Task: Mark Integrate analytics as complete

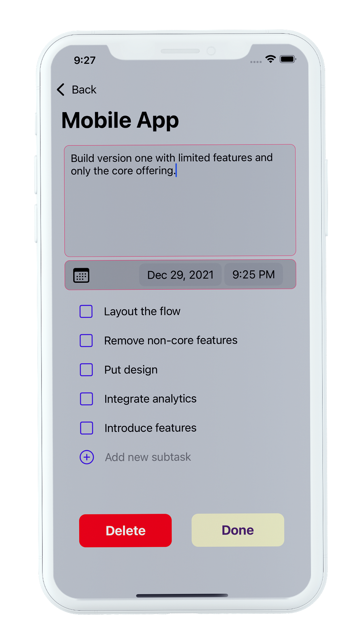Action: [x=87, y=399]
